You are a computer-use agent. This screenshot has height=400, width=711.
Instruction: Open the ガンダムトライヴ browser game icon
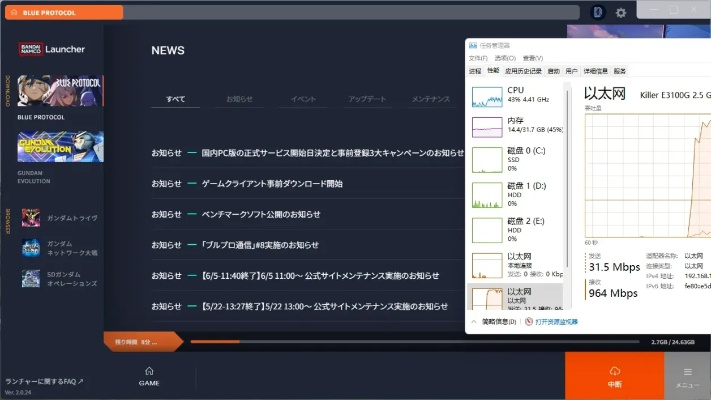[x=31, y=218]
